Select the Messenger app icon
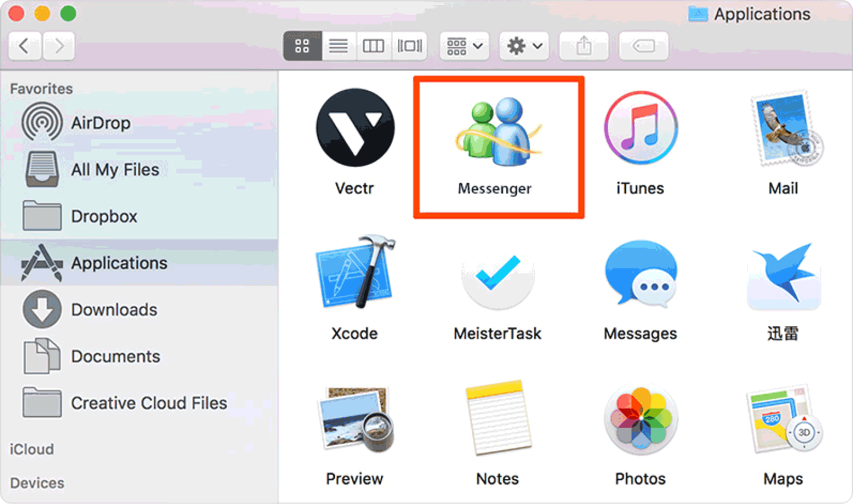Viewport: 853px width, 504px height. [498, 132]
